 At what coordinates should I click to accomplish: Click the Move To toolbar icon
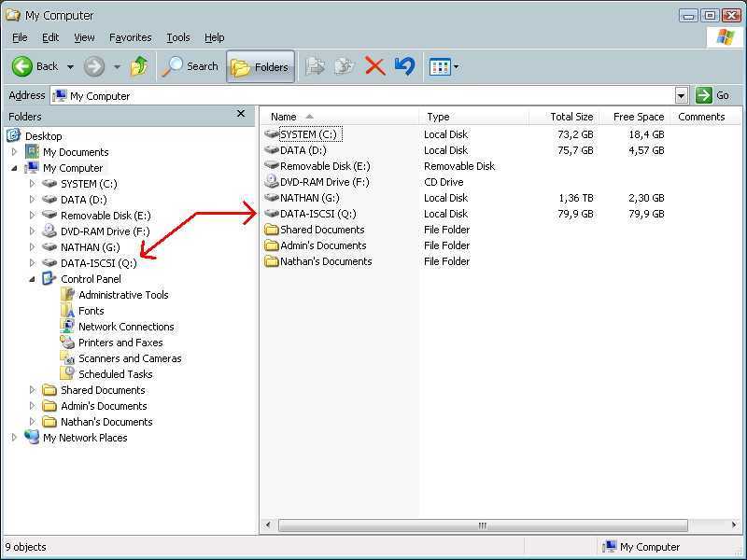coord(315,66)
